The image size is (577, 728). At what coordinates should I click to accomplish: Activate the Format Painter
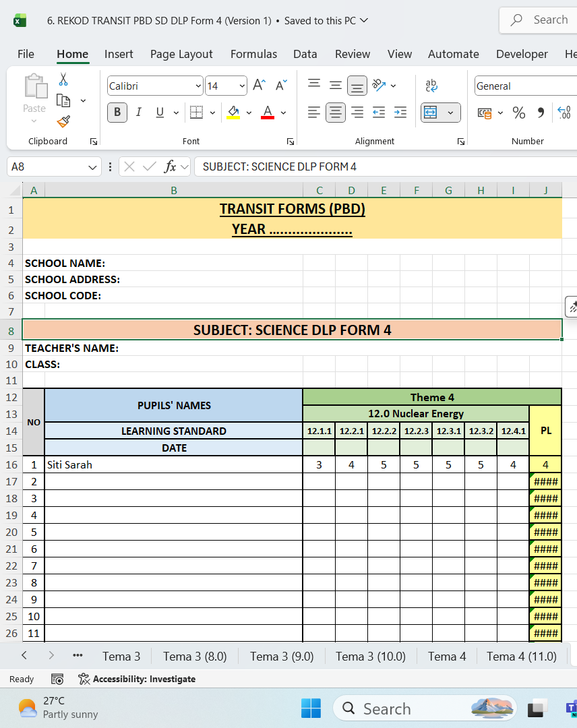[63, 122]
